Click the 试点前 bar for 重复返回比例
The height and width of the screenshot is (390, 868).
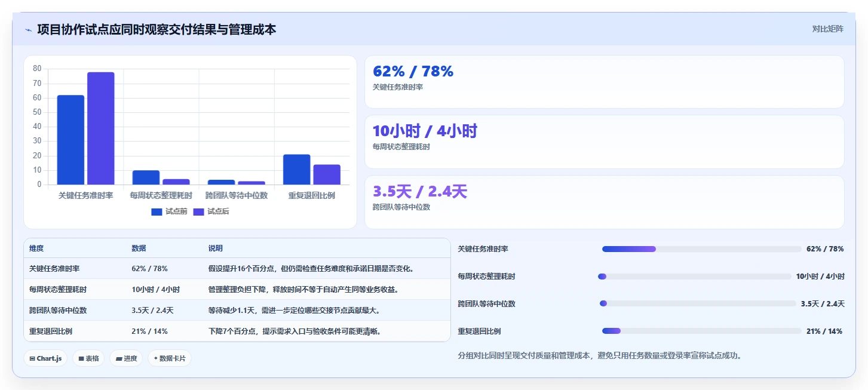[296, 170]
